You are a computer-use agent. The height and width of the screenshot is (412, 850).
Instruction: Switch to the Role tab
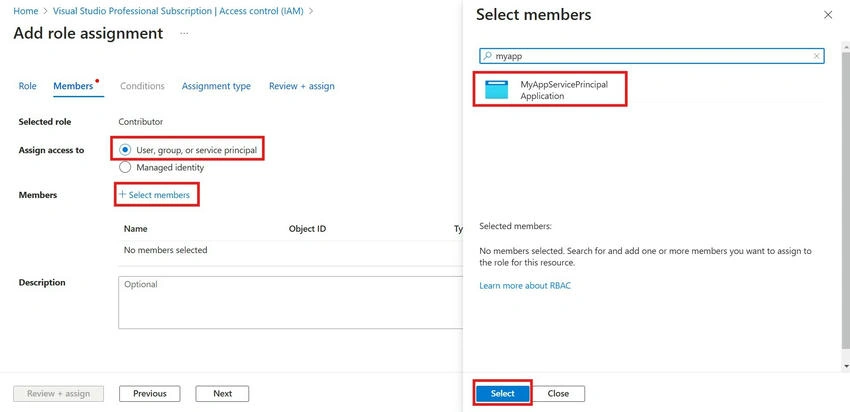point(28,86)
